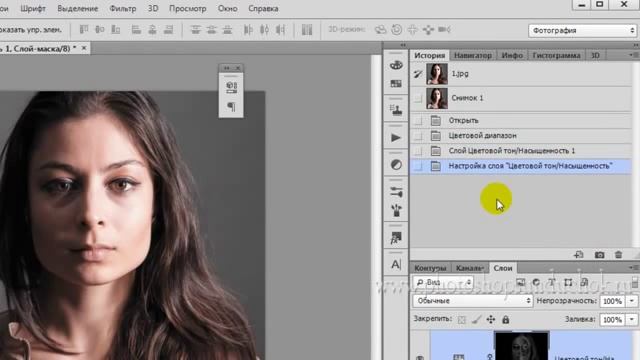This screenshot has height=360, width=640.
Task: Open the Фильтр menu
Action: click(123, 9)
